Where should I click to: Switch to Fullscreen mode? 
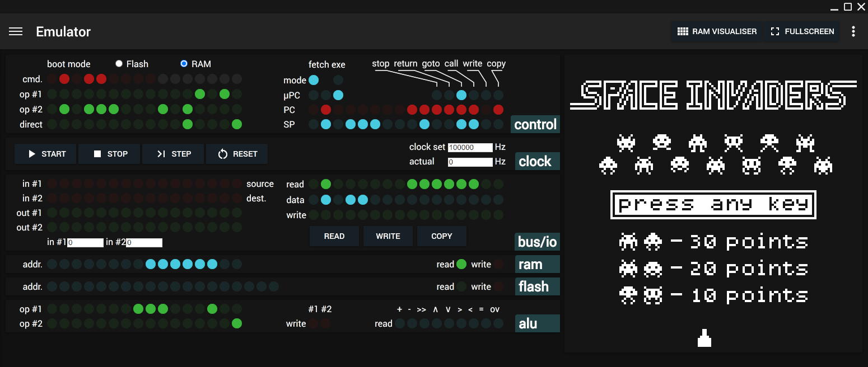click(802, 31)
